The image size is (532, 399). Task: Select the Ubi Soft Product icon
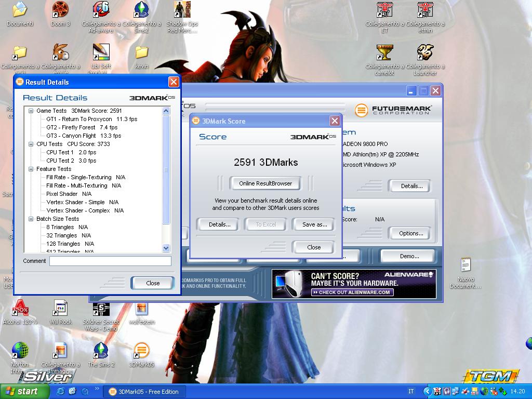point(101,52)
